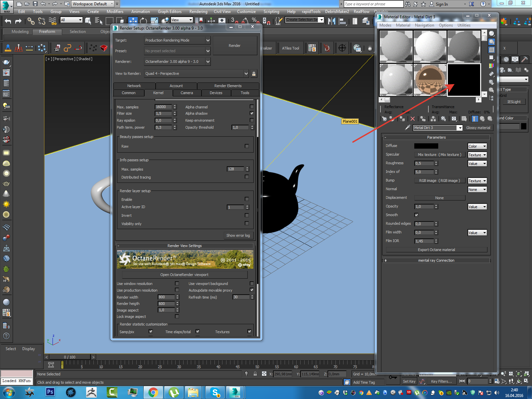The image size is (532, 399).
Task: Click the red cube icon in ribbon toolbar
Action: [x=104, y=48]
